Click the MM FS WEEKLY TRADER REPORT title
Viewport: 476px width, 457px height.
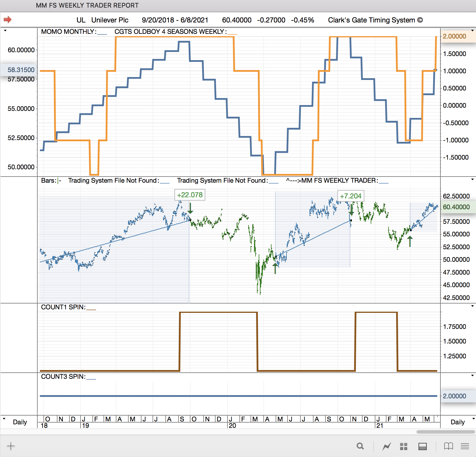(87, 5)
